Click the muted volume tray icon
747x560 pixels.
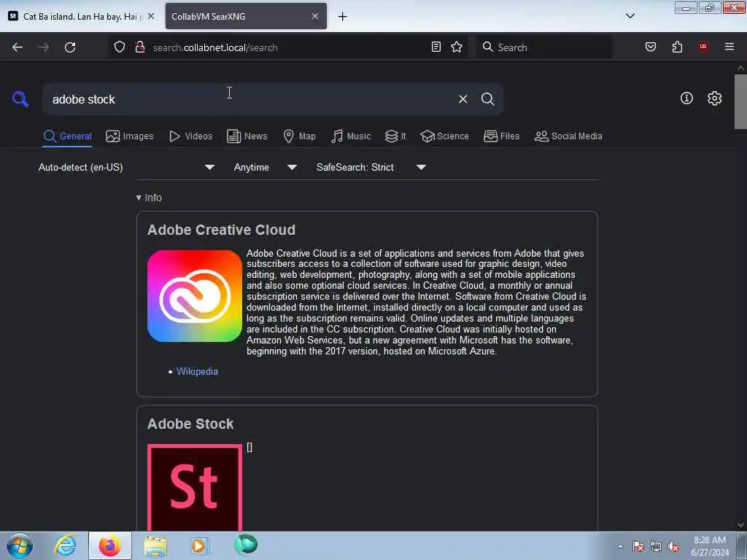(673, 547)
